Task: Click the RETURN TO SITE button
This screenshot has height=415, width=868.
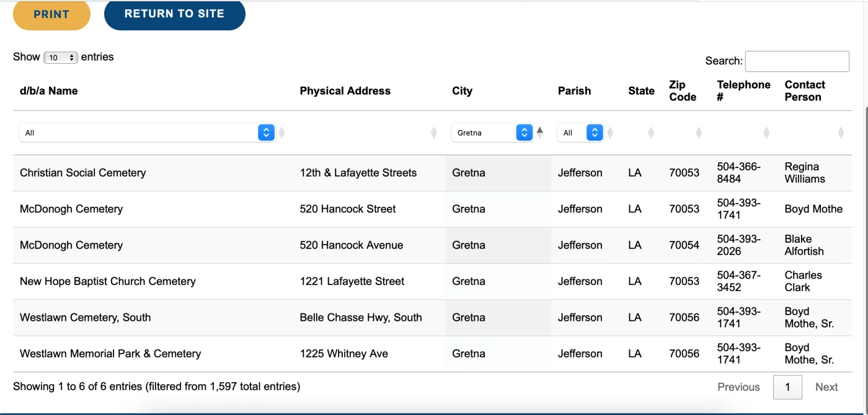Action: (174, 14)
